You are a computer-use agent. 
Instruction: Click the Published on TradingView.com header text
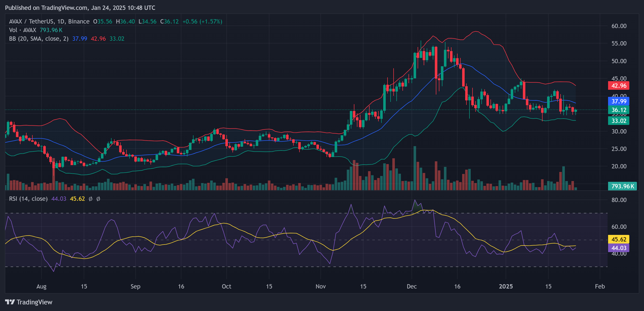(x=80, y=8)
